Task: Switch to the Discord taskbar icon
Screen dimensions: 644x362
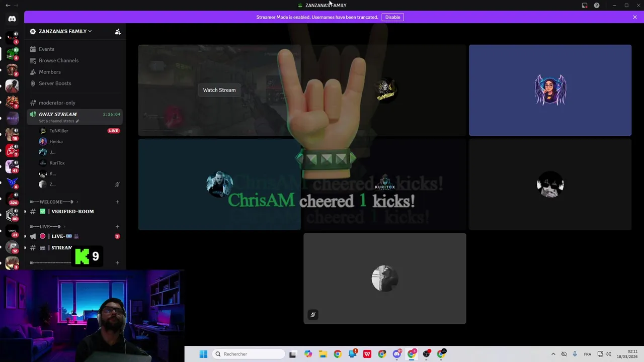Action: 397,354
